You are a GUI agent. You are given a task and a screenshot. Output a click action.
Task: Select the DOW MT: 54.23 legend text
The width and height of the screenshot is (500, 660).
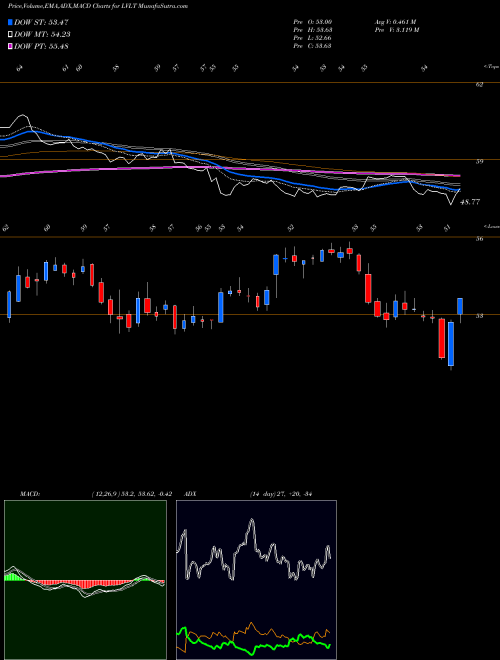tap(42, 35)
